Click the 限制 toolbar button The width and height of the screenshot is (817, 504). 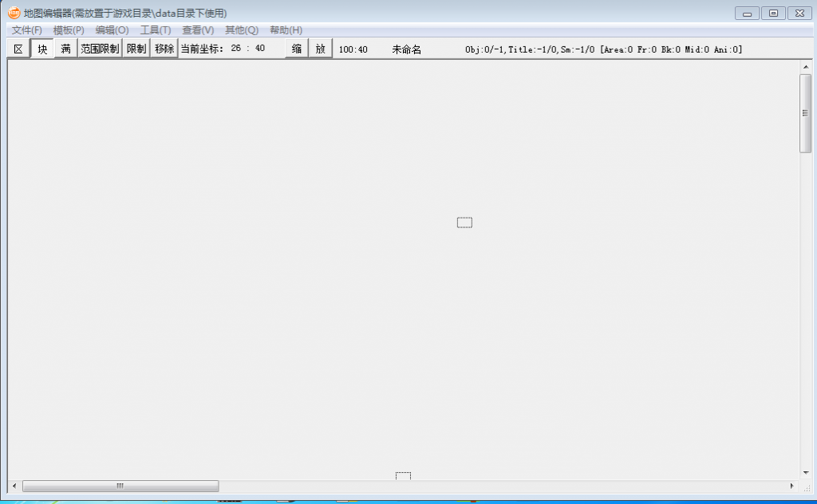tap(136, 49)
